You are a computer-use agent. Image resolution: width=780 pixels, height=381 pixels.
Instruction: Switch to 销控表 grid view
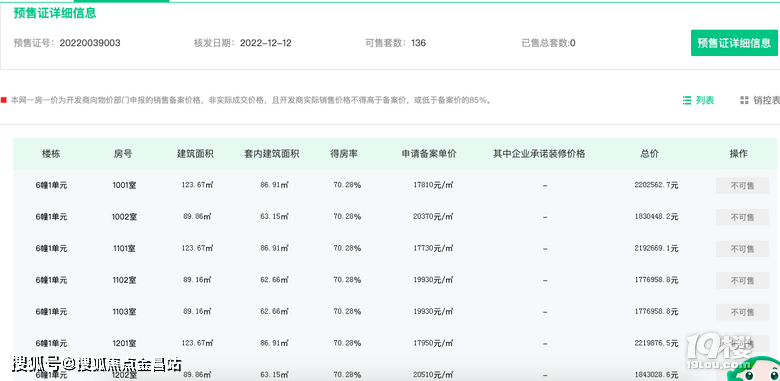(760, 100)
